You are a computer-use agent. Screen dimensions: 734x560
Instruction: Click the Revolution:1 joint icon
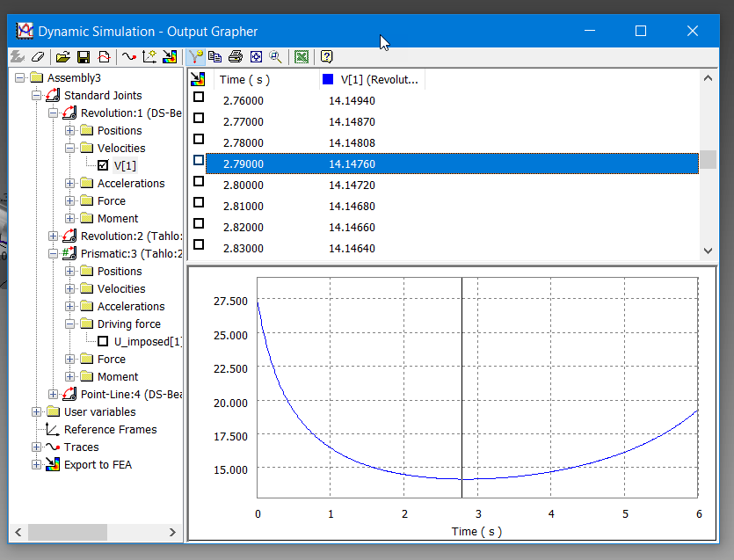pyautogui.click(x=69, y=113)
